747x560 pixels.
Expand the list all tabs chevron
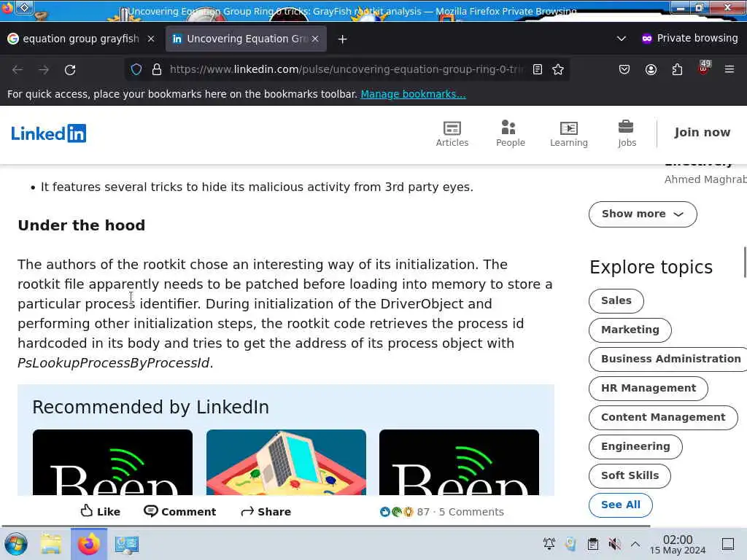pos(622,39)
